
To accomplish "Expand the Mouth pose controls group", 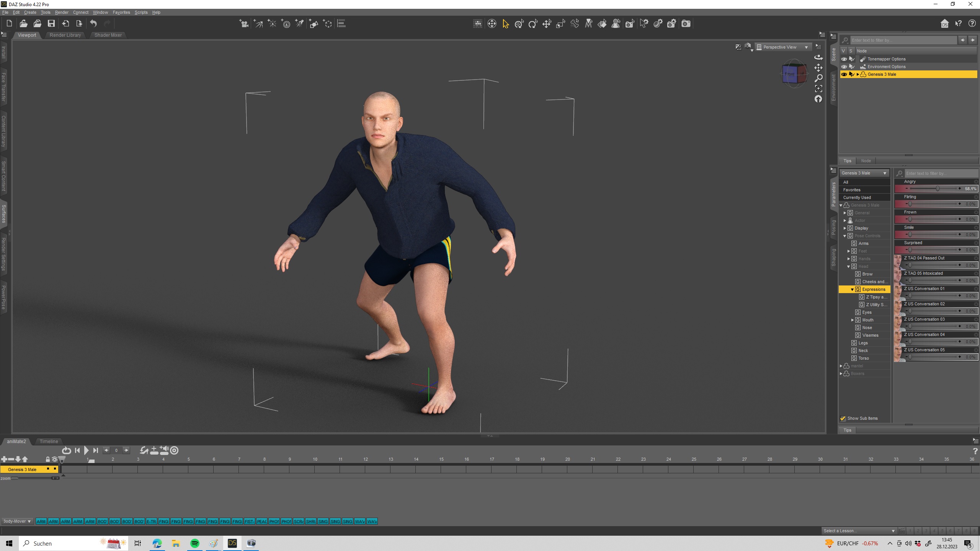I will tap(853, 320).
